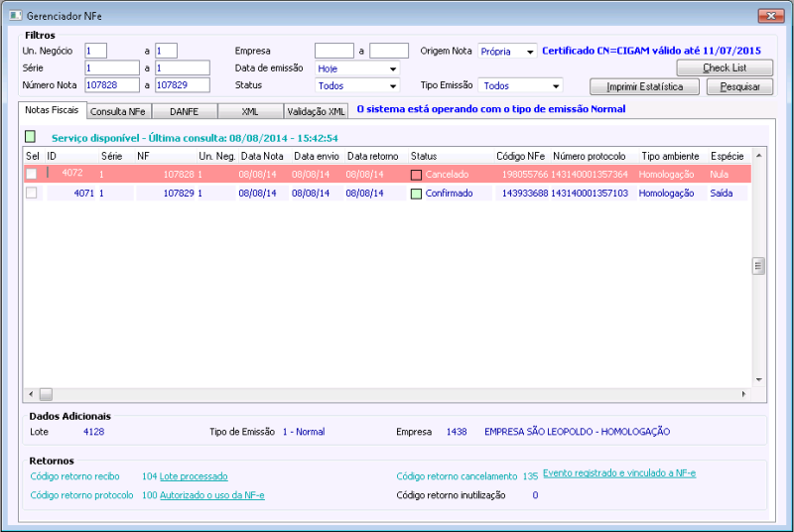
Task: Open the XML tab
Action: (250, 111)
